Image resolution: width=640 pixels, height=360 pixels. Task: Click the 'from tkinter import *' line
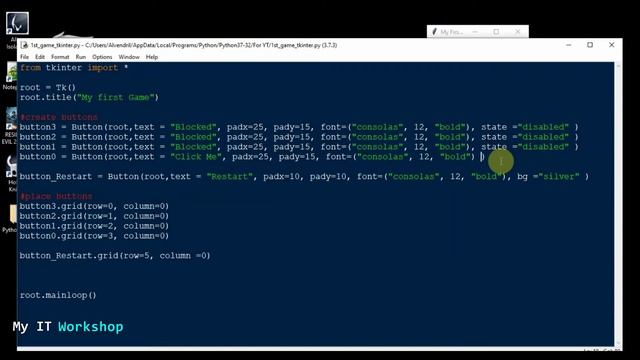(x=74, y=68)
